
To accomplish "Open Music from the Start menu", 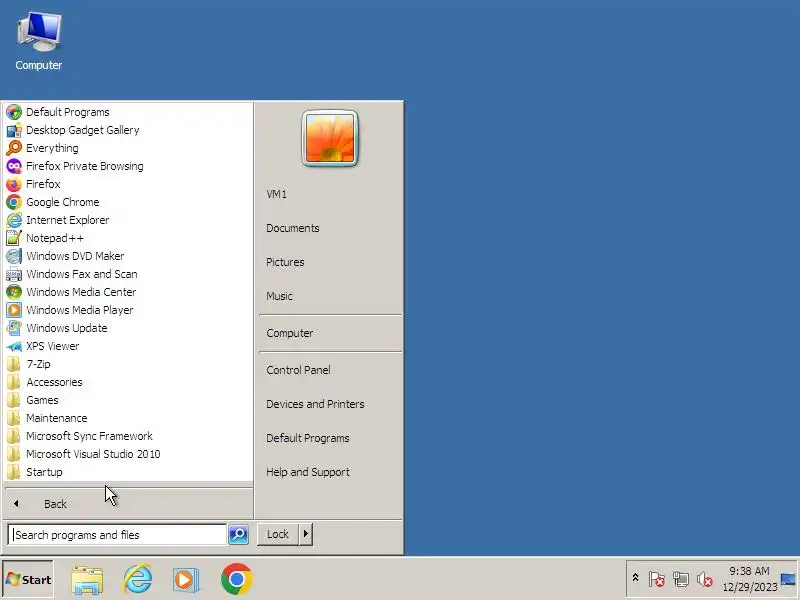I will [280, 296].
